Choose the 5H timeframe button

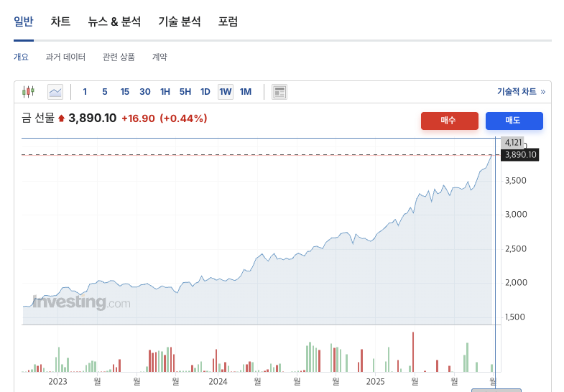[185, 92]
